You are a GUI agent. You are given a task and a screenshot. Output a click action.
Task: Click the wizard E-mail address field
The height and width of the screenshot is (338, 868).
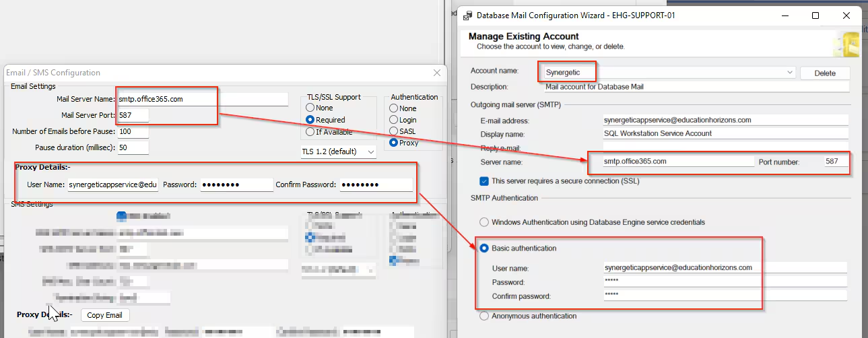725,120
